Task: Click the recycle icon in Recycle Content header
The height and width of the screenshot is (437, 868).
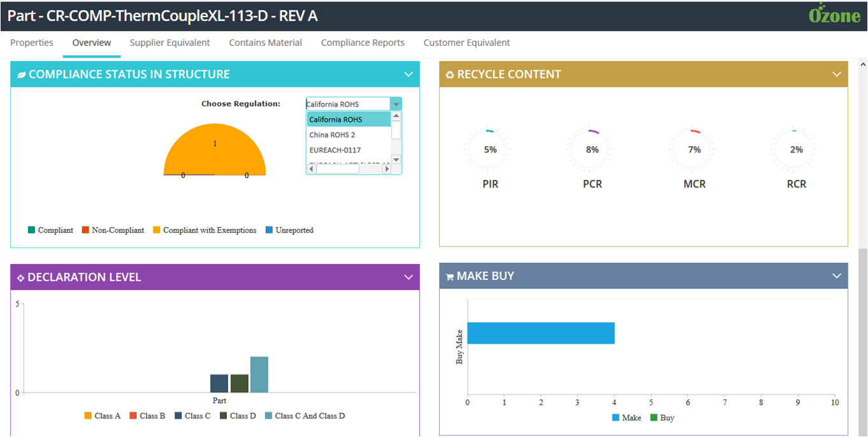Action: pyautogui.click(x=450, y=75)
